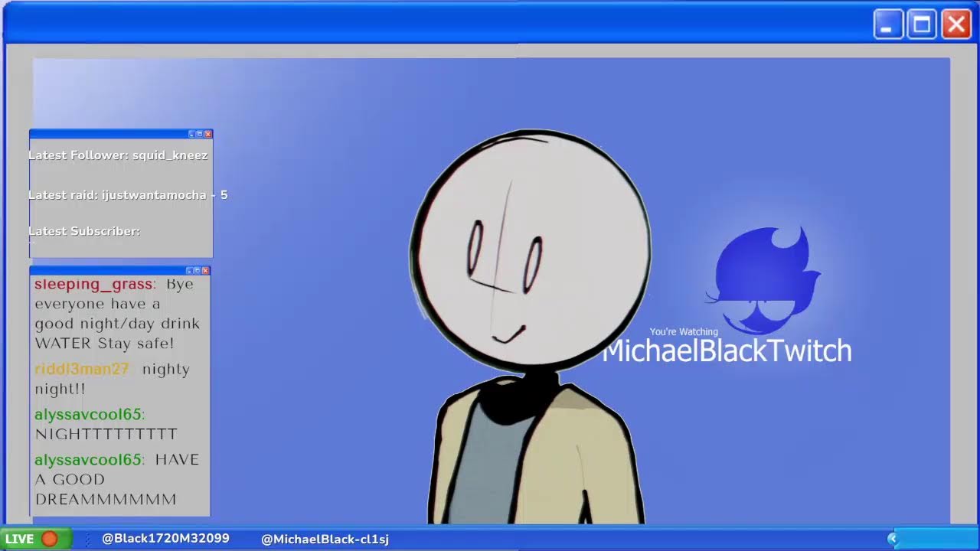Maximize the main stream window

coord(922,24)
